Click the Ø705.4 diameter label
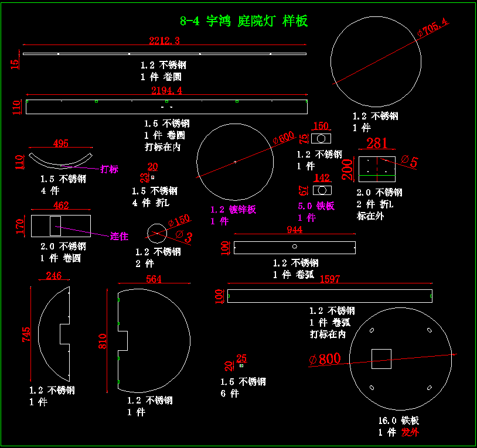This screenshot has width=477, height=448. pos(432,28)
